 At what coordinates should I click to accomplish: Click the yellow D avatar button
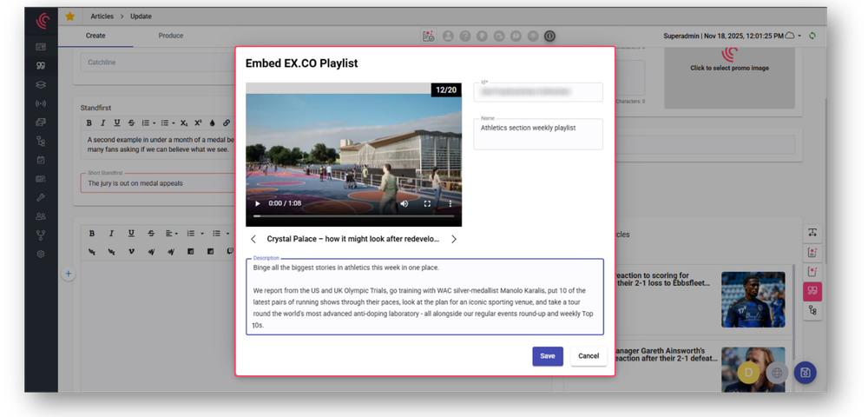click(x=748, y=373)
